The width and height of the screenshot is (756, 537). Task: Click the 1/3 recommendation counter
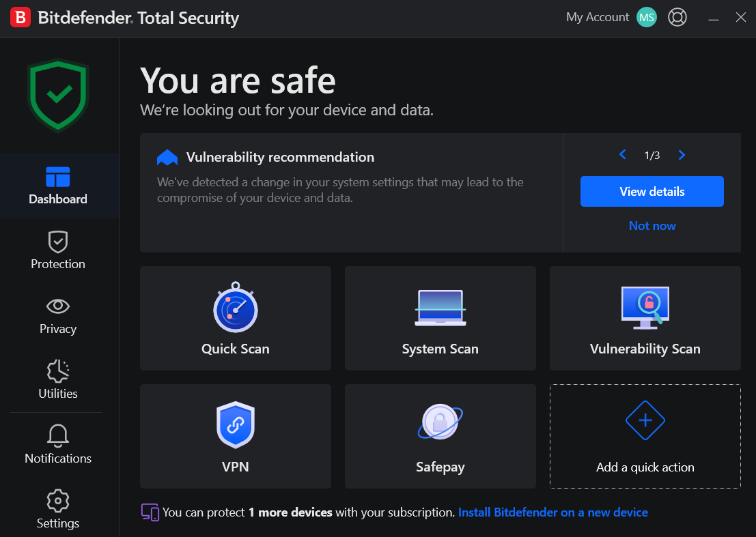pos(652,155)
